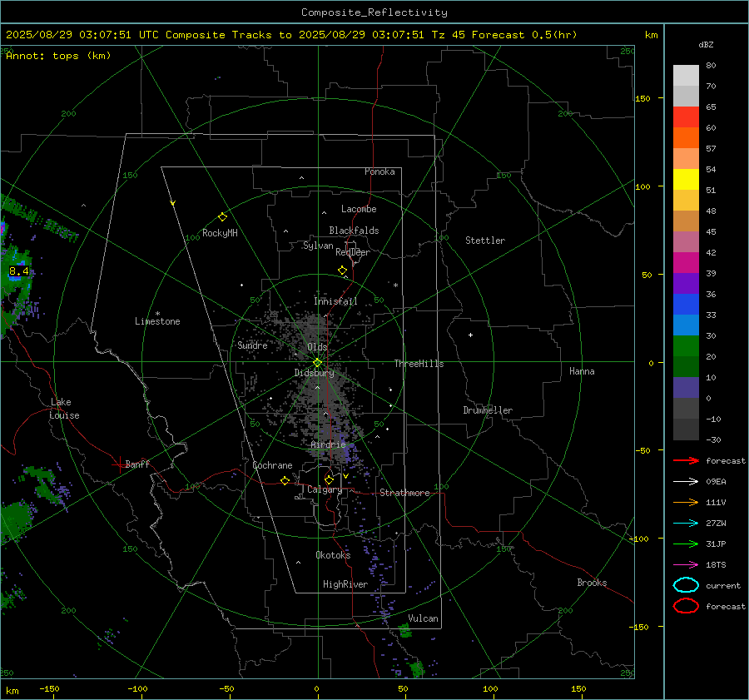Click the white 09EA arrow in legend
This screenshot has height=700, width=749.
click(x=686, y=482)
